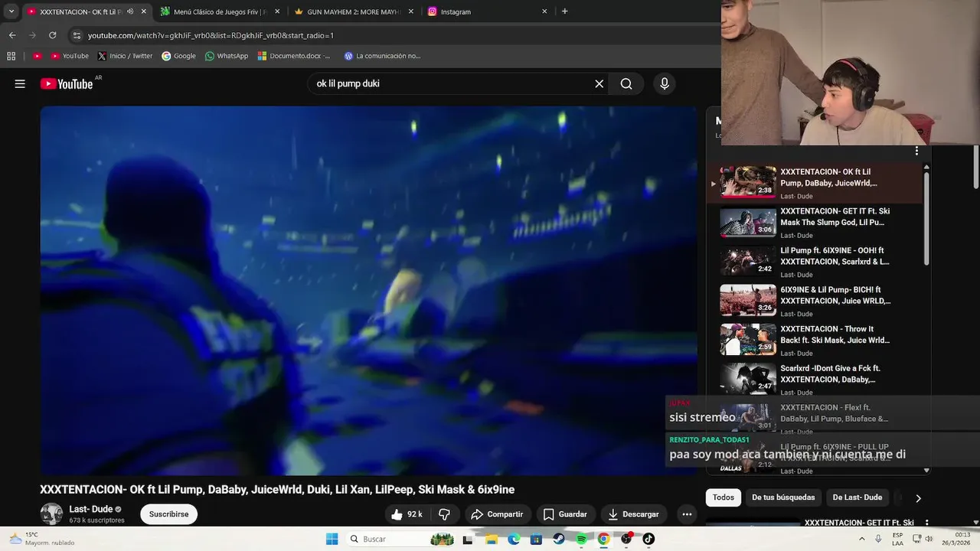980x551 pixels.
Task: Open TikTok from the taskbar
Action: click(648, 539)
